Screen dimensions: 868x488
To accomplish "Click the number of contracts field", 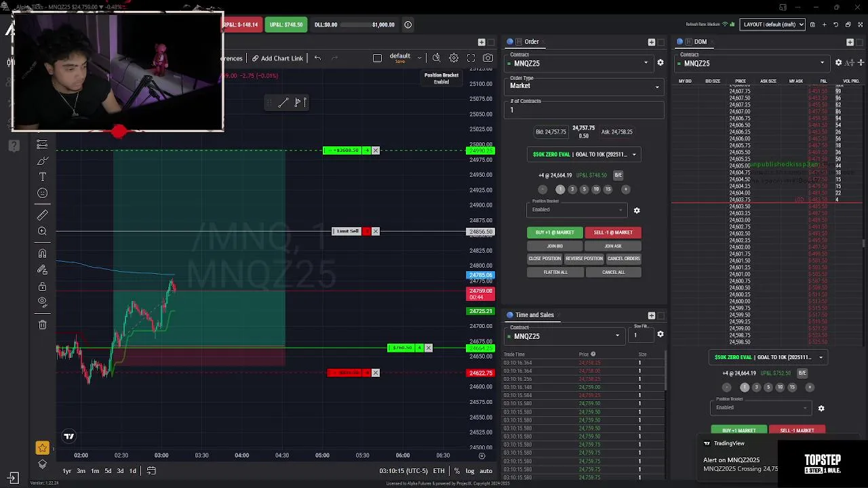I will (585, 109).
